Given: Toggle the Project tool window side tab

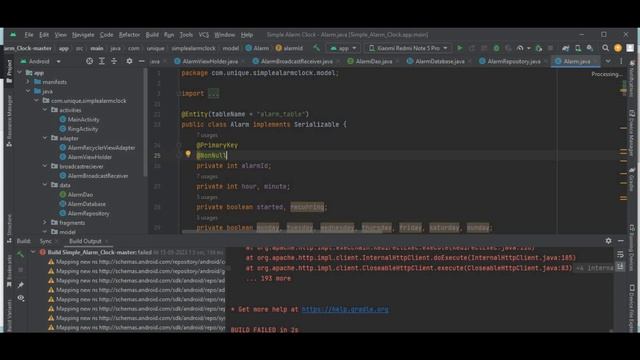Looking at the screenshot, I should pos(9,71).
